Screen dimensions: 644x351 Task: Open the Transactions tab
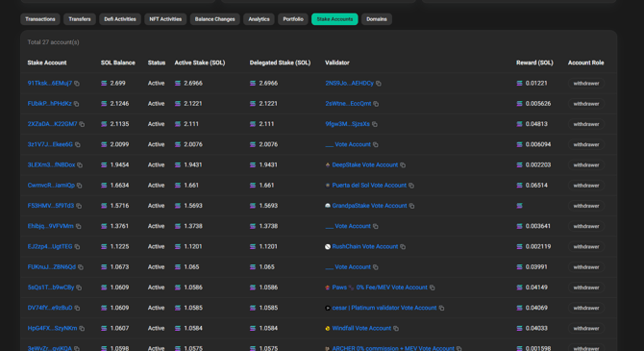[x=40, y=19]
